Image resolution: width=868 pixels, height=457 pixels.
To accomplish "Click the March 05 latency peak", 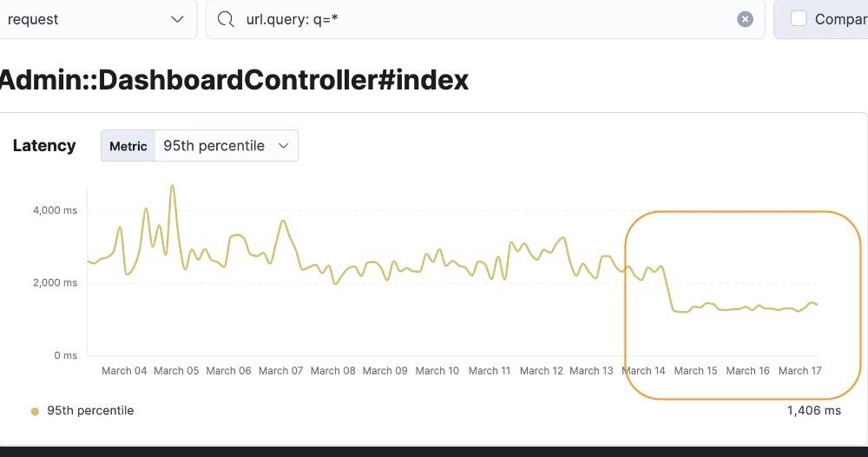I will [172, 186].
